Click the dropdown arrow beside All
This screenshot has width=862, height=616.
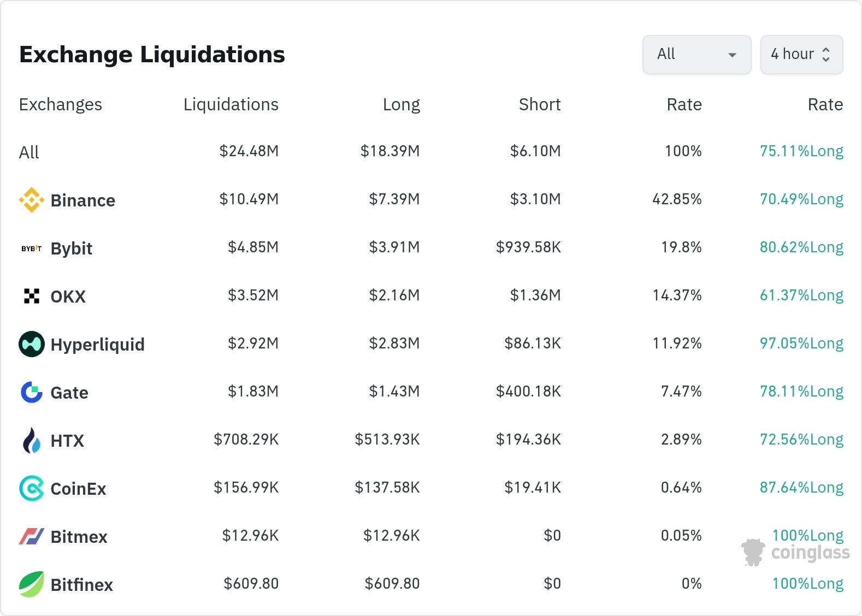point(732,55)
